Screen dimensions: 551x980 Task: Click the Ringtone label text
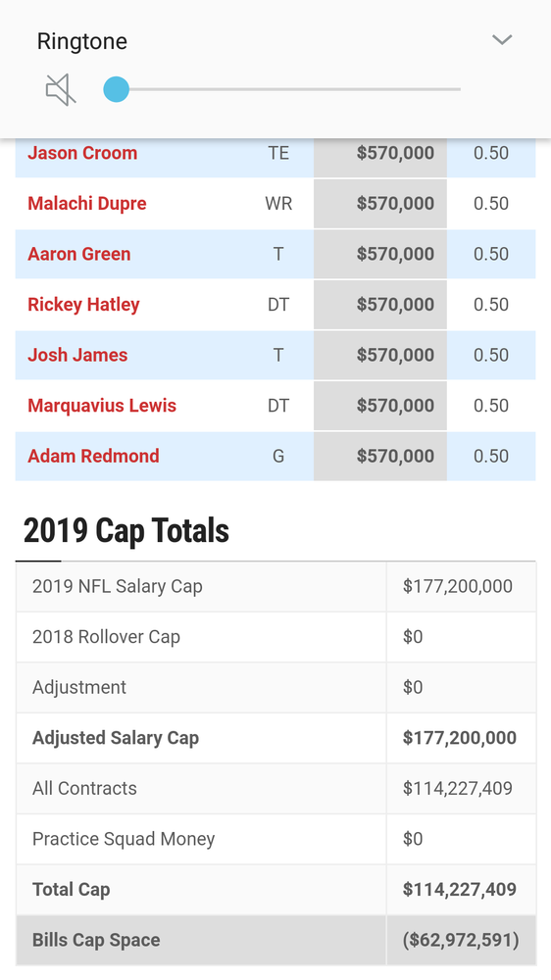point(82,42)
